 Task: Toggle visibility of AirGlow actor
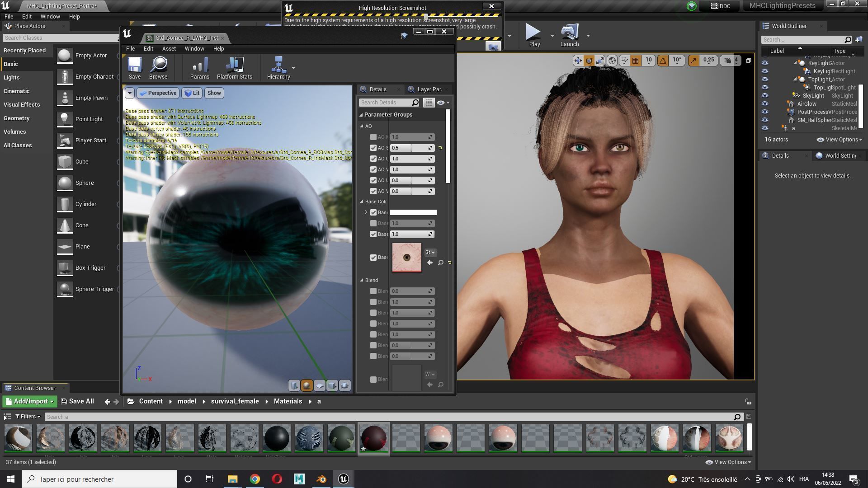pos(764,103)
